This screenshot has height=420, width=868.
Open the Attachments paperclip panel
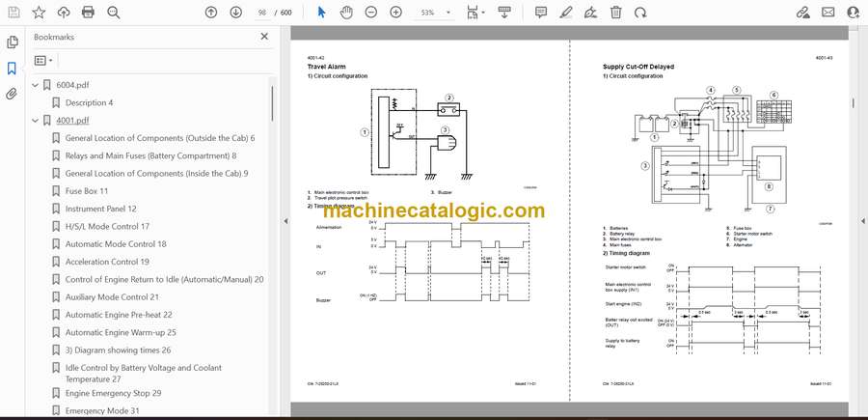click(12, 94)
